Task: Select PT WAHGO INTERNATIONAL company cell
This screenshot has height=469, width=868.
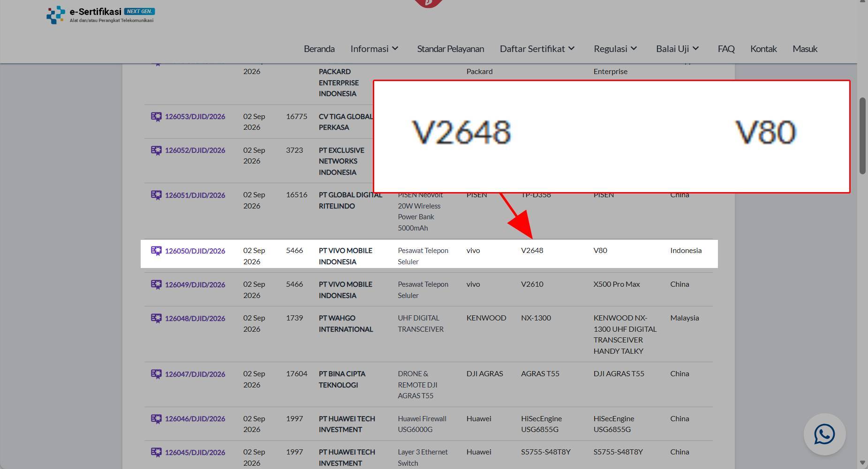Action: [x=346, y=324]
